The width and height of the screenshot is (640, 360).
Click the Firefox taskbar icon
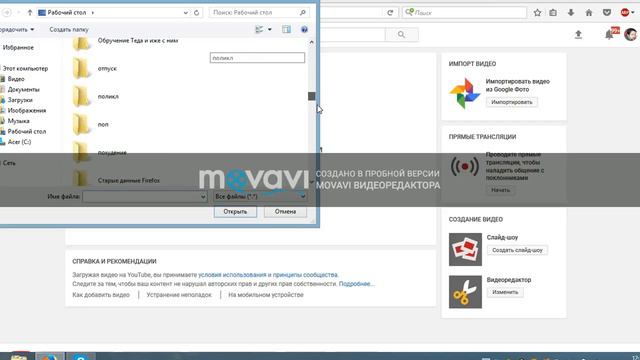[x=49, y=356]
